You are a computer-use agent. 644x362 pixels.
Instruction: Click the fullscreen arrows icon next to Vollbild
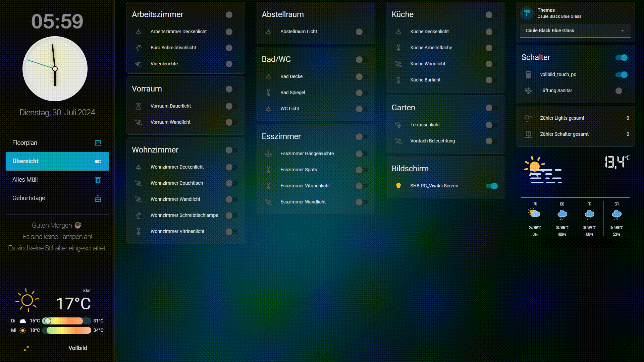[x=26, y=348]
